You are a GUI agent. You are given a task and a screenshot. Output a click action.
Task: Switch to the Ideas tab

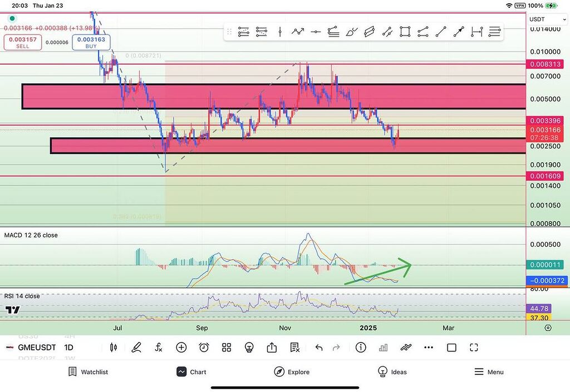pos(394,372)
